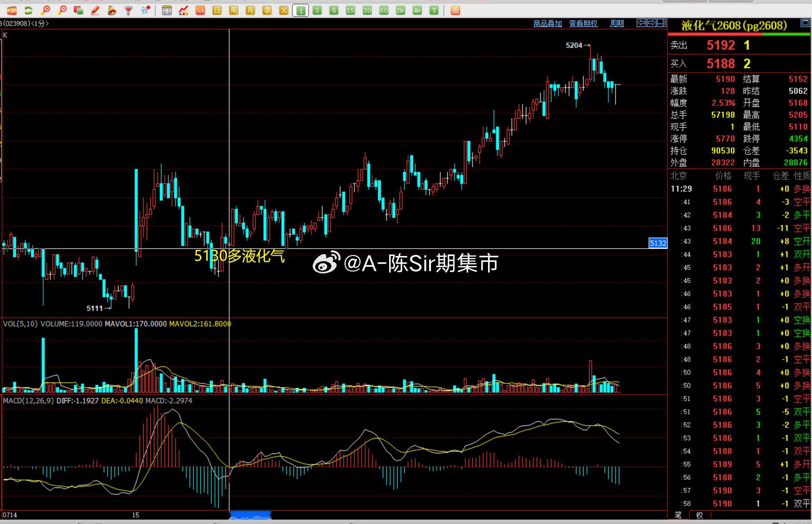Click the 仓差 column header in tick list

[x=781, y=176]
